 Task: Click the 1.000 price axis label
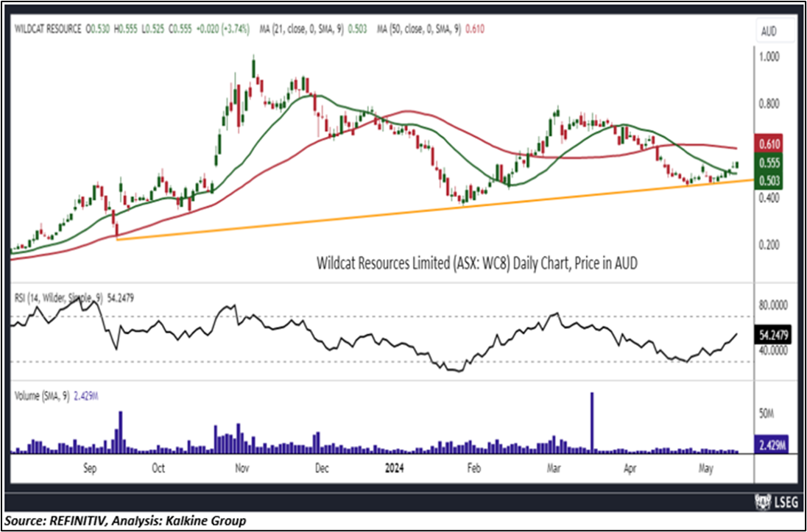point(769,57)
